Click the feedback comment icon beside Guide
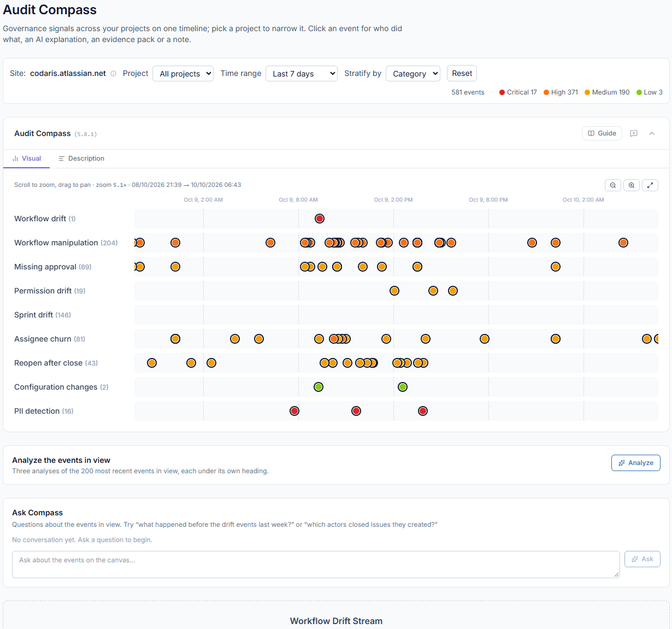Viewport: 672px width, 629px height. [634, 133]
